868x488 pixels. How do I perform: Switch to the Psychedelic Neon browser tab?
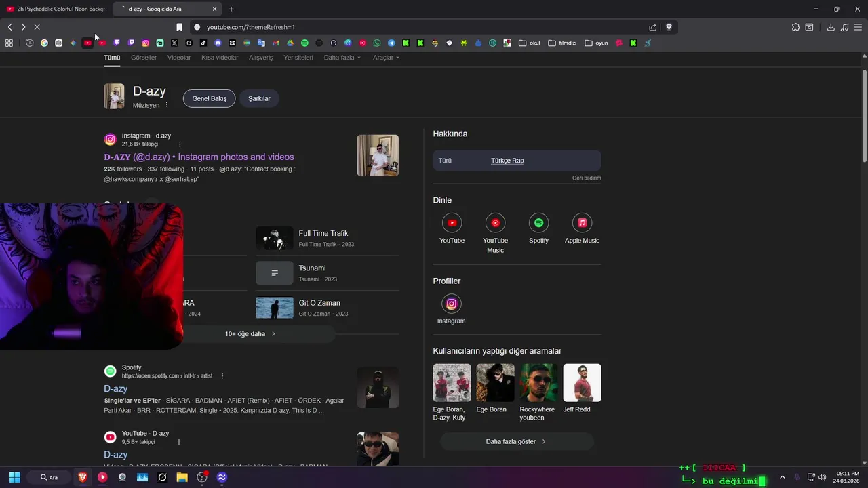point(56,9)
